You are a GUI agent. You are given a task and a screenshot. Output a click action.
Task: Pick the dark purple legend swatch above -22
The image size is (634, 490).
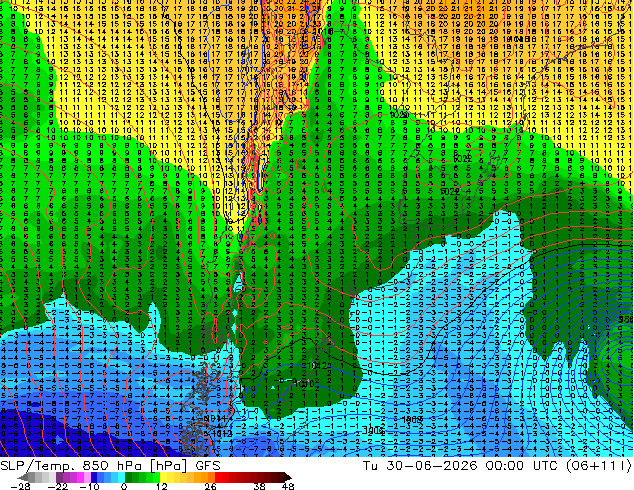pyautogui.click(x=59, y=477)
